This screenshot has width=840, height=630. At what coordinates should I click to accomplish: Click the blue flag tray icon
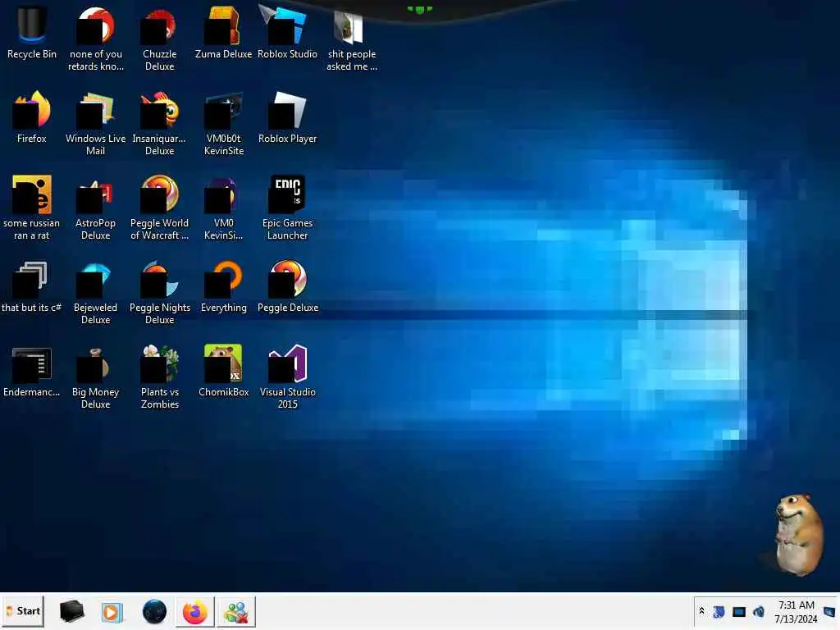tap(719, 611)
